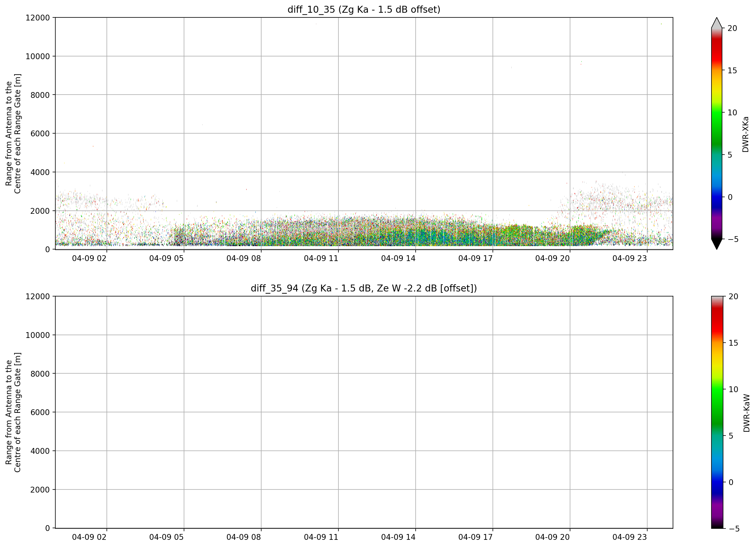This screenshot has width=756, height=547.
Task: Click the bottom plot's range y-axis label
Action: pos(13,412)
